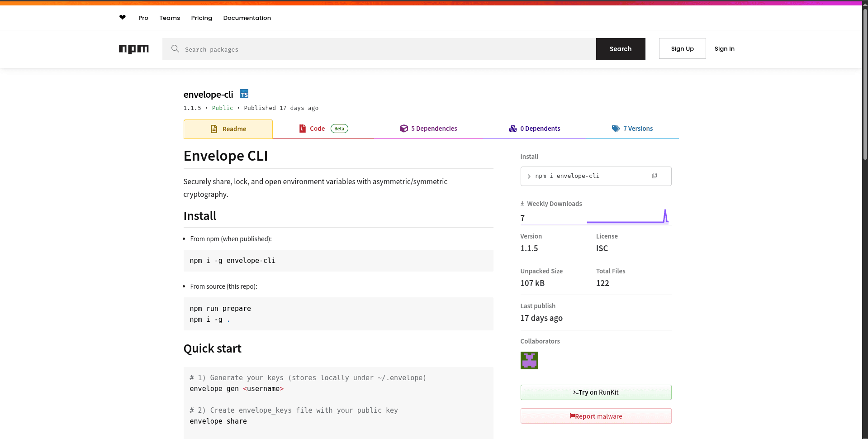Click the 'From npm (when published):' bullet
The height and width of the screenshot is (439, 868).
pos(231,239)
